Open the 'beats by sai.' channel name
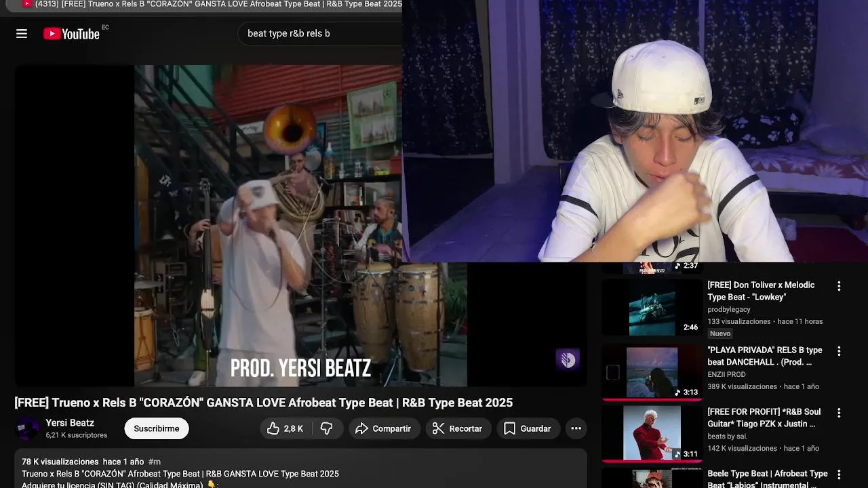 pos(727,436)
